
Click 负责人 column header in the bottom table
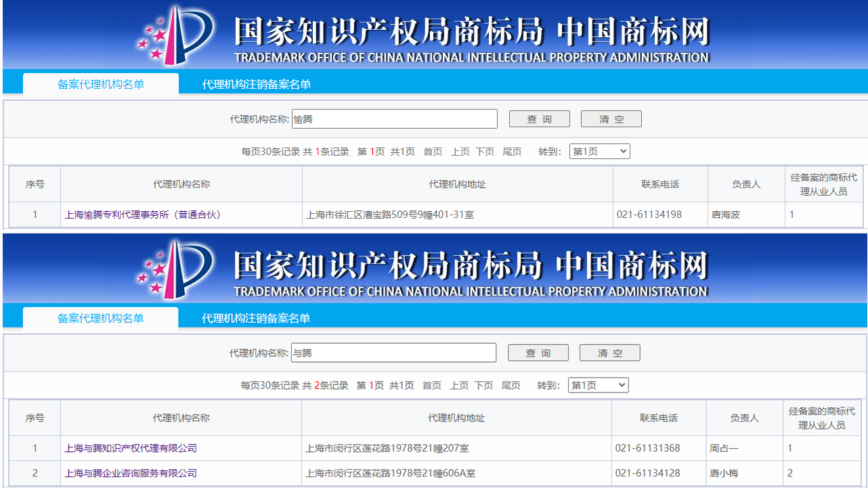click(x=744, y=418)
